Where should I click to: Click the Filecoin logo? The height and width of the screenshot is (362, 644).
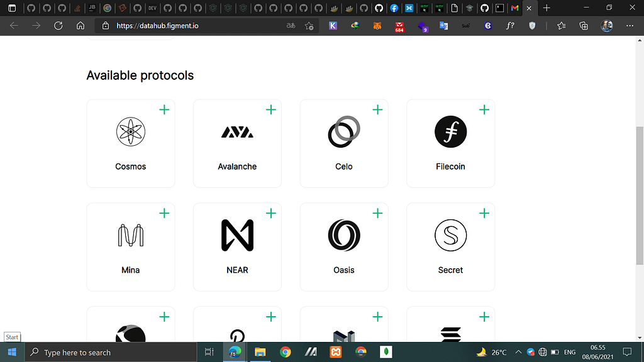coord(450,132)
